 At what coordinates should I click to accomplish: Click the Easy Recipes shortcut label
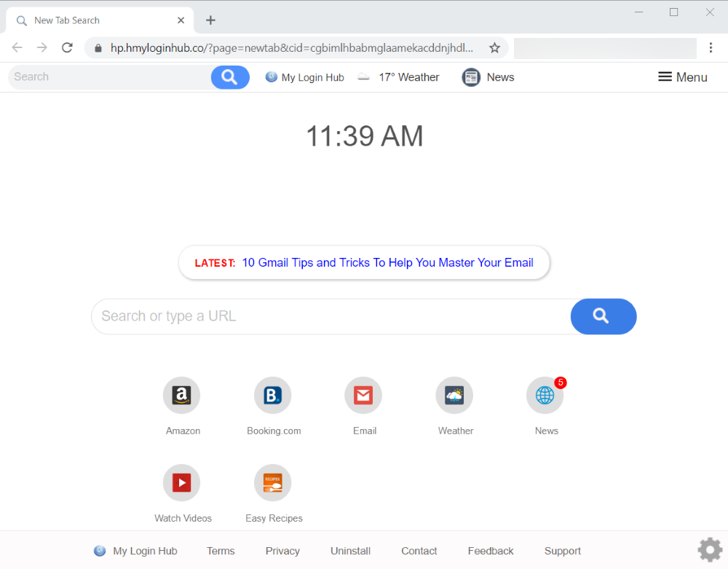pyautogui.click(x=274, y=519)
